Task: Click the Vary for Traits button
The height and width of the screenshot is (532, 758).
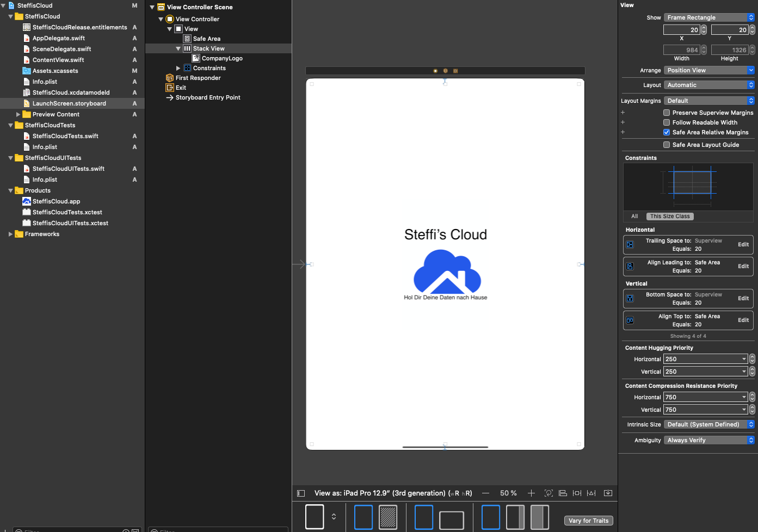Action: point(588,521)
